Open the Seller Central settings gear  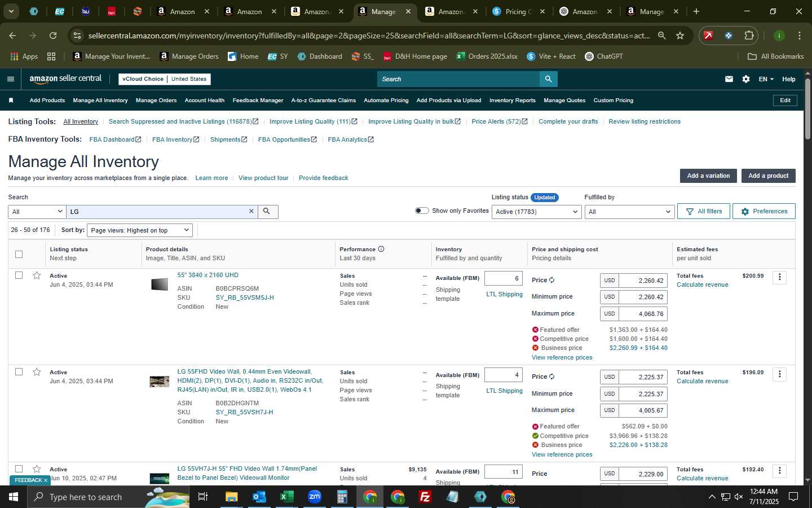(746, 79)
